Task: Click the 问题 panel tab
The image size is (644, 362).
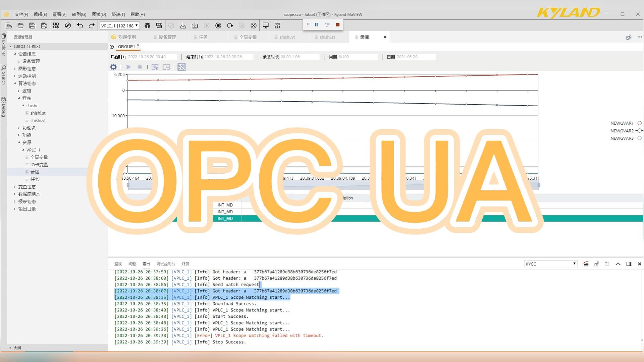Action: 132,264
